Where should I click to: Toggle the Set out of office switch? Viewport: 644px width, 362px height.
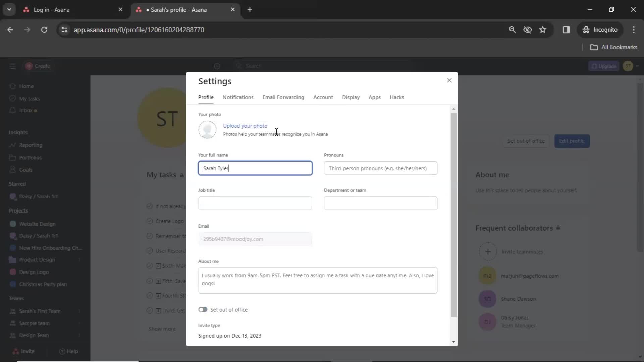203,309
